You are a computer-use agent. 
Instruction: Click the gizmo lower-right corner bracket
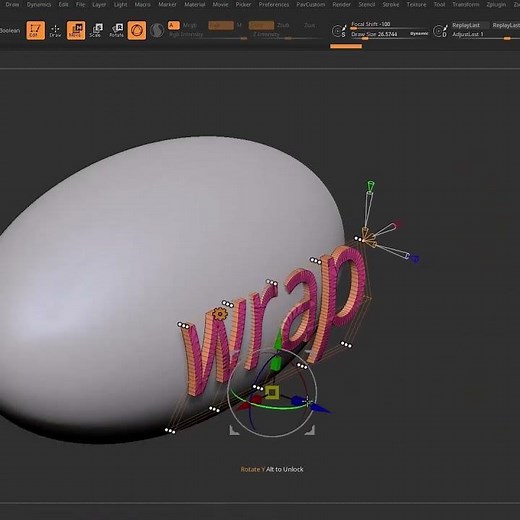(310, 430)
